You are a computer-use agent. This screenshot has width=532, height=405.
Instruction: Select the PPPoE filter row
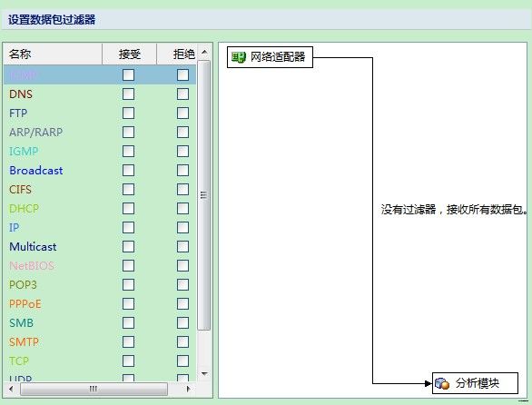(x=100, y=303)
